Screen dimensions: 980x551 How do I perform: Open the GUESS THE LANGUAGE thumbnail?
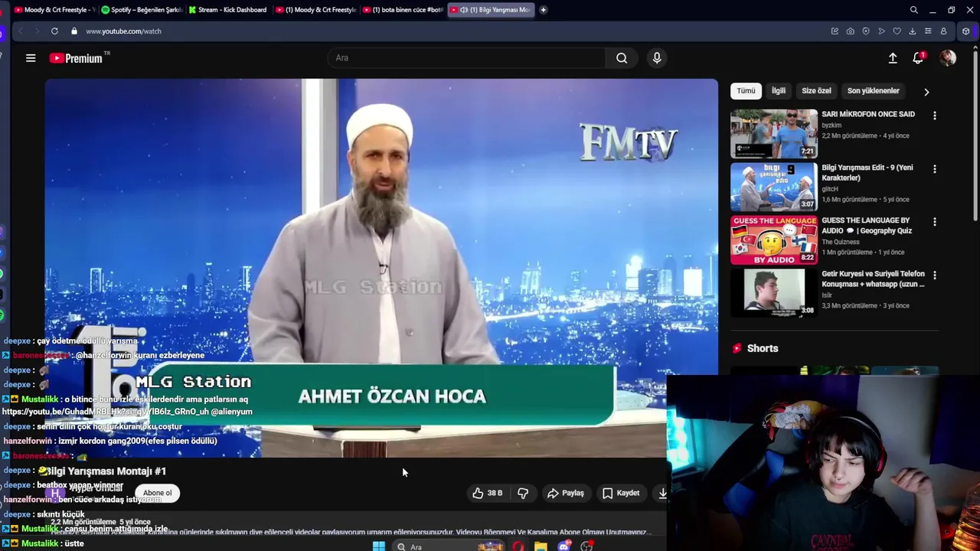[x=774, y=240]
